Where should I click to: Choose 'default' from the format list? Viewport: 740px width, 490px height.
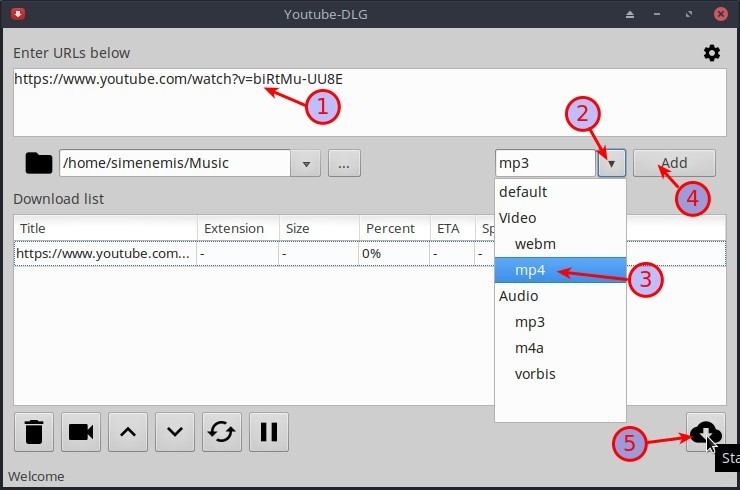point(560,192)
